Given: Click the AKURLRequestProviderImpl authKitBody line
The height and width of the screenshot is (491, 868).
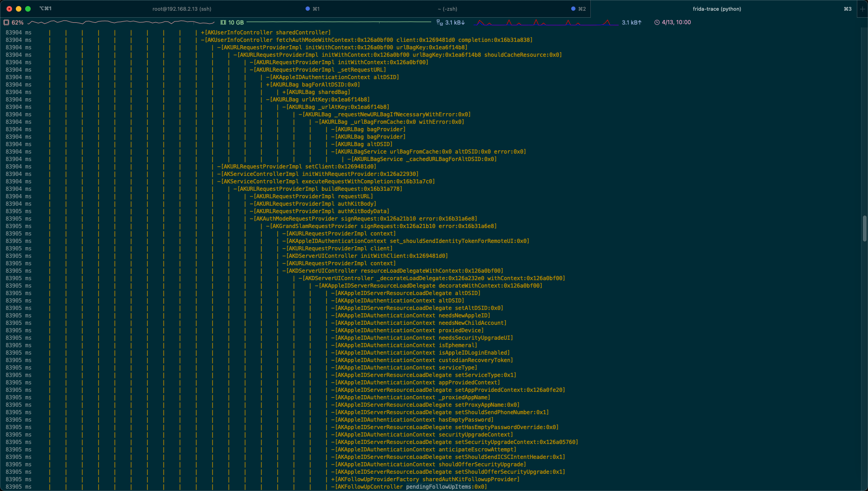Looking at the screenshot, I should (313, 204).
